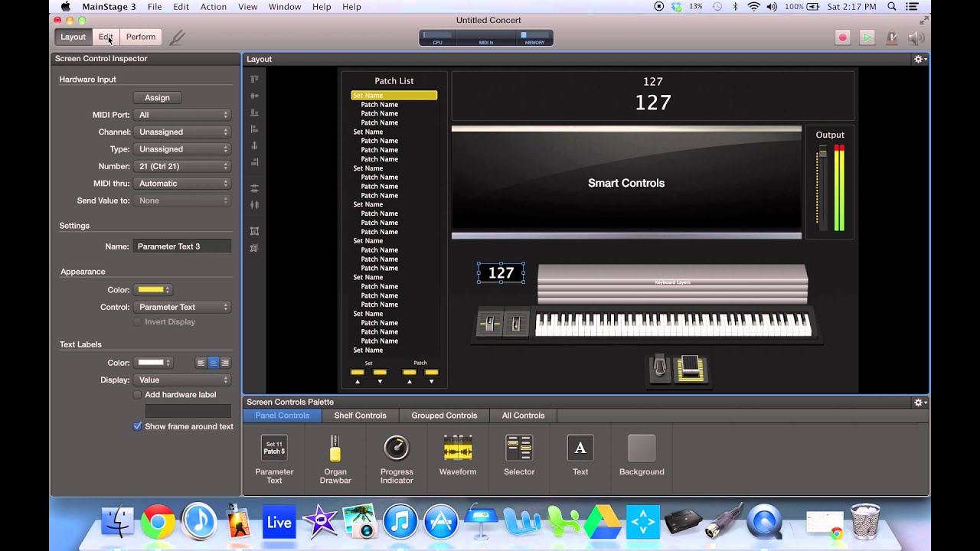Open the Screen Controls Palette gear menu
The width and height of the screenshot is (980, 551).
pyautogui.click(x=920, y=402)
